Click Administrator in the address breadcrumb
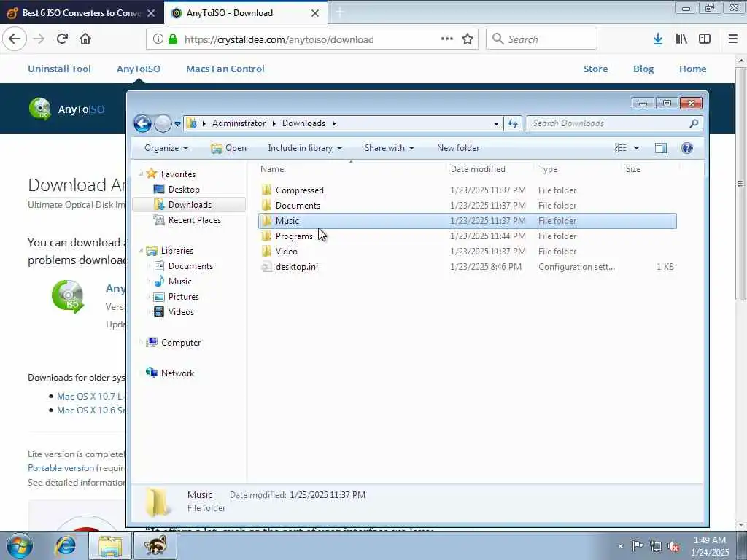747x560 pixels. pyautogui.click(x=239, y=123)
